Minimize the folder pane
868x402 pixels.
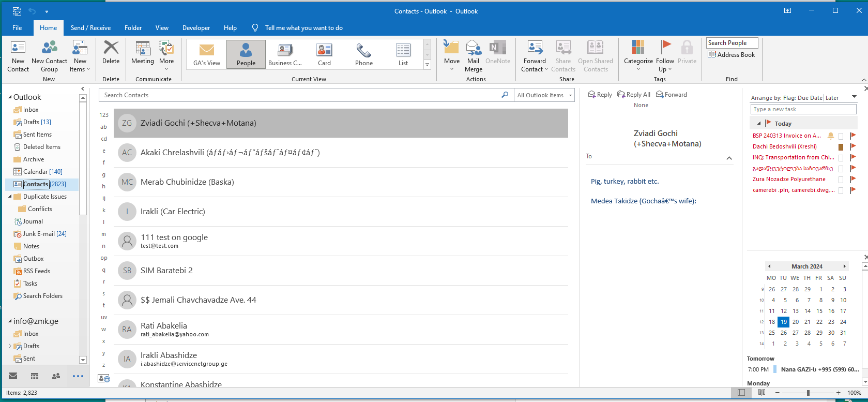[x=83, y=89]
